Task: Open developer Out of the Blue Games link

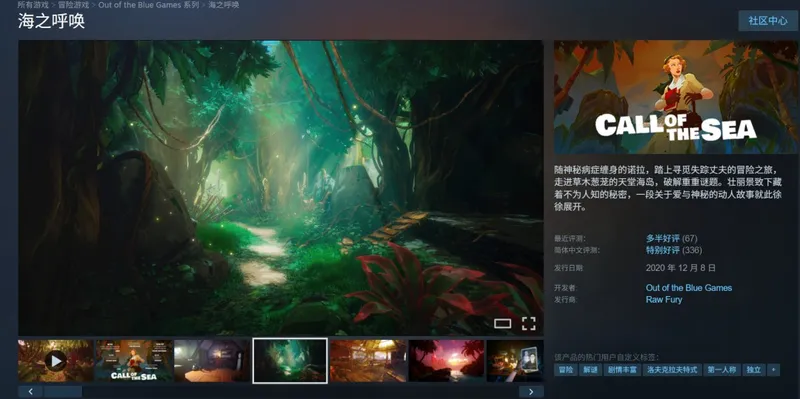Action: click(x=689, y=288)
